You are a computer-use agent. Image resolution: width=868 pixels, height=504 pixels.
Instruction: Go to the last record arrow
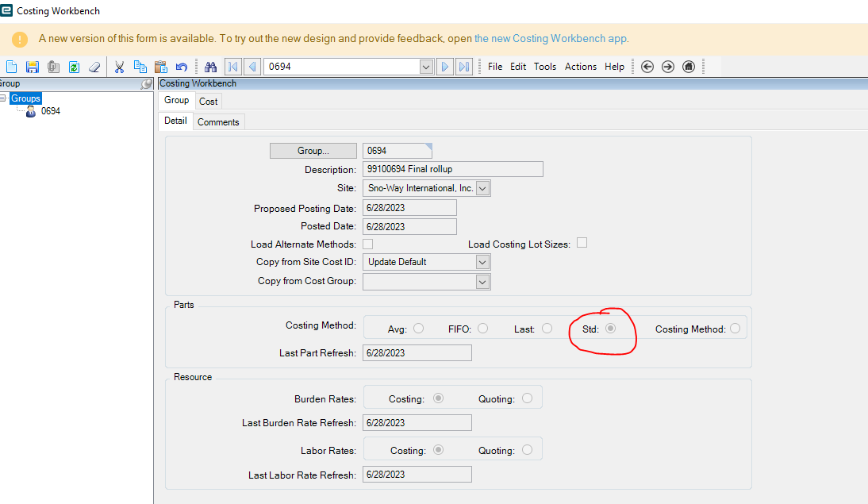coord(464,67)
